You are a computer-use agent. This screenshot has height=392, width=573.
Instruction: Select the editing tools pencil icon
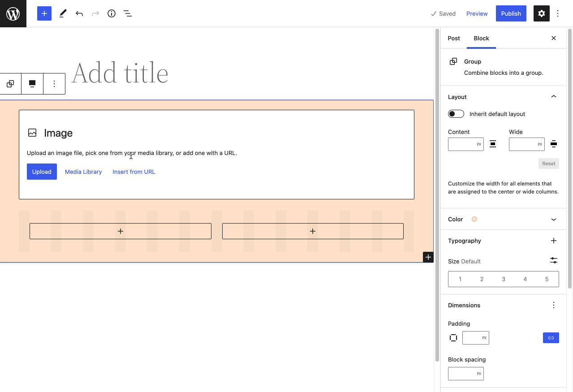click(x=62, y=13)
